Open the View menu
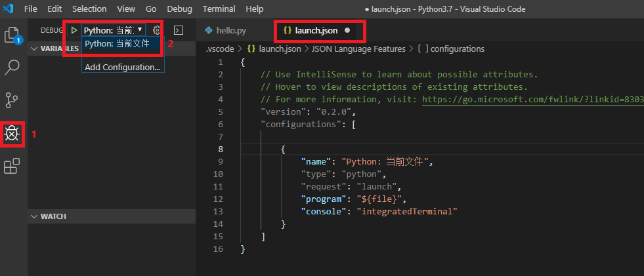This screenshot has width=644, height=276. [x=125, y=9]
